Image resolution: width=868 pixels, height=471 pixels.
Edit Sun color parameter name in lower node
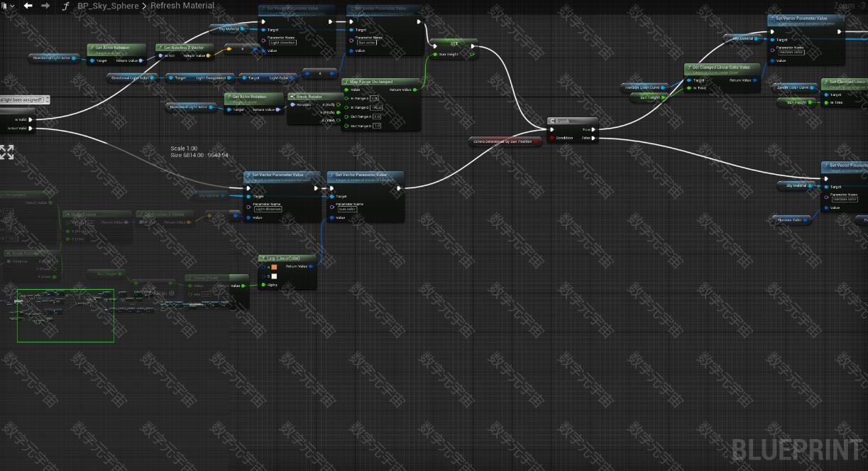click(348, 209)
